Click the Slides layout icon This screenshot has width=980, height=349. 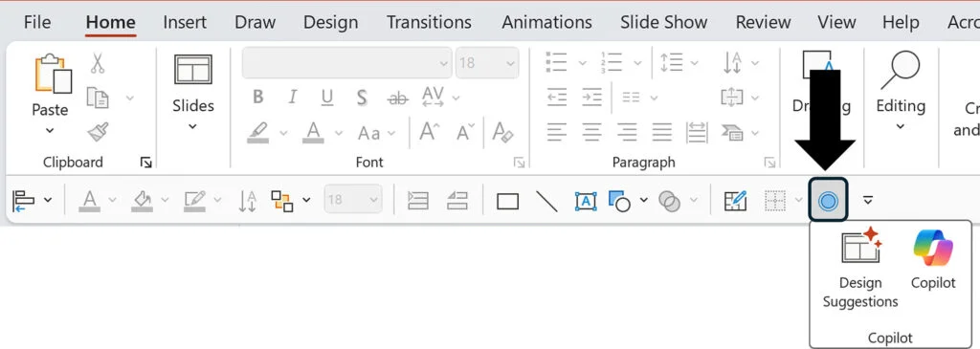(x=192, y=69)
